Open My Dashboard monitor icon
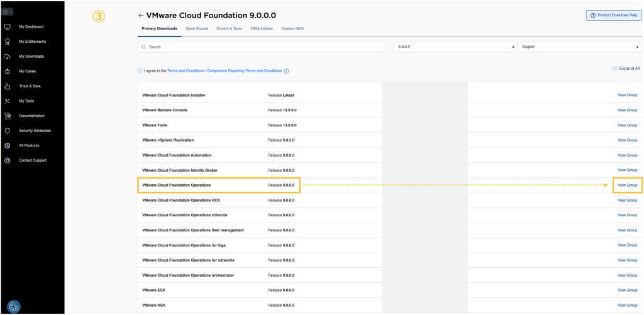Viewport: 644px width, 315px height. click(7, 26)
